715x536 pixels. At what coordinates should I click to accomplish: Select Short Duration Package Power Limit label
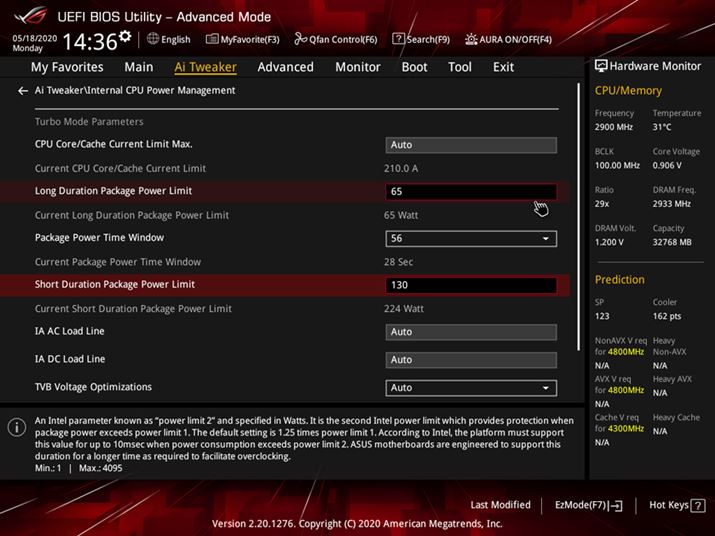click(x=114, y=284)
